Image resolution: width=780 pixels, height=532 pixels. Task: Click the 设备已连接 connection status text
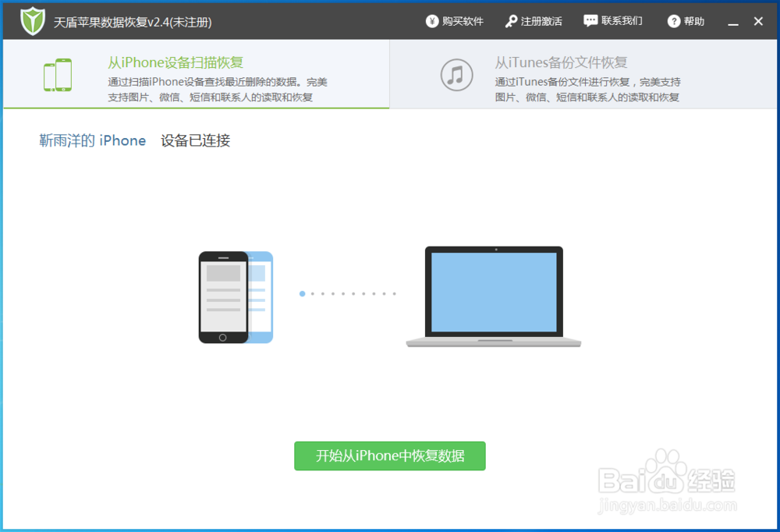pyautogui.click(x=195, y=141)
